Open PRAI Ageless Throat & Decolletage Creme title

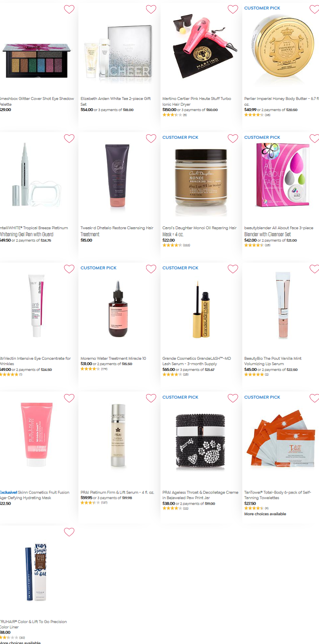pos(200,495)
